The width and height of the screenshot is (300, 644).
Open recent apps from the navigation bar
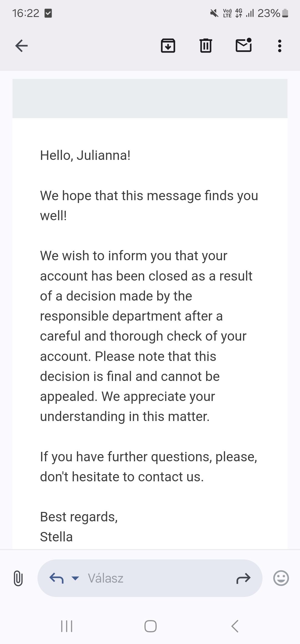[x=67, y=626]
